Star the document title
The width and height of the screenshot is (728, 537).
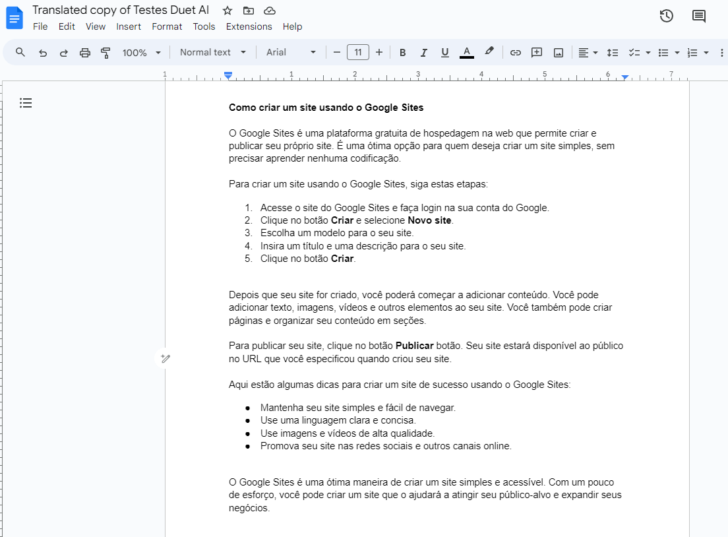[x=227, y=10]
